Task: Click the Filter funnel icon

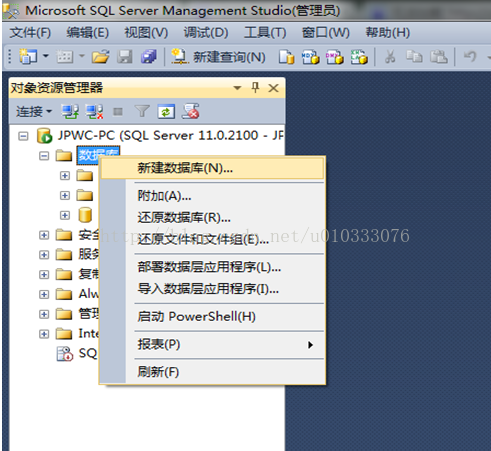Action: (142, 111)
